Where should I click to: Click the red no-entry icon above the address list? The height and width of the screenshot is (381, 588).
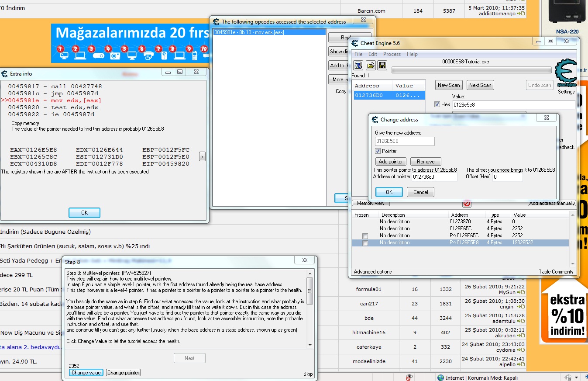467,204
